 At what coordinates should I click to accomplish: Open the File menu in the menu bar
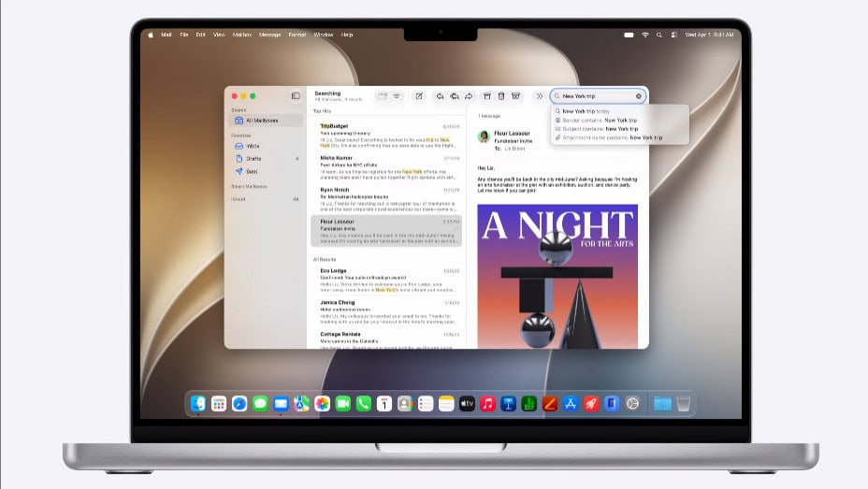click(183, 35)
